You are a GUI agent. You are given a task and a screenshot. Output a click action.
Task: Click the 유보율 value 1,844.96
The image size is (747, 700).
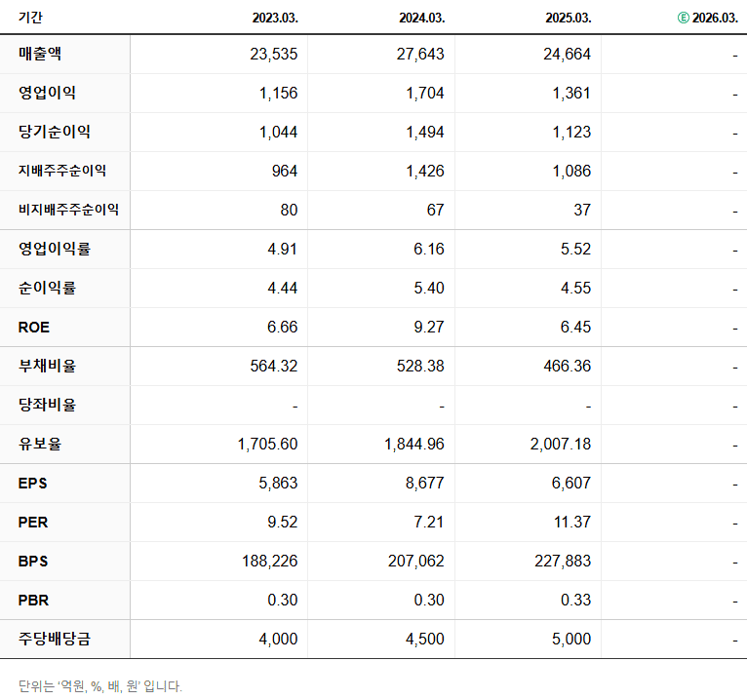pyautogui.click(x=414, y=445)
